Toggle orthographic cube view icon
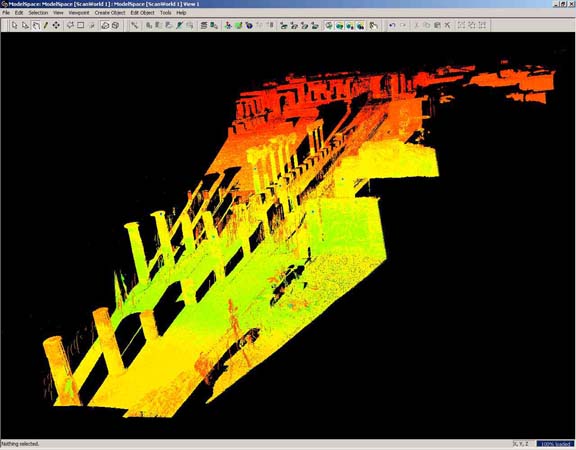576x450 pixels. pos(115,25)
